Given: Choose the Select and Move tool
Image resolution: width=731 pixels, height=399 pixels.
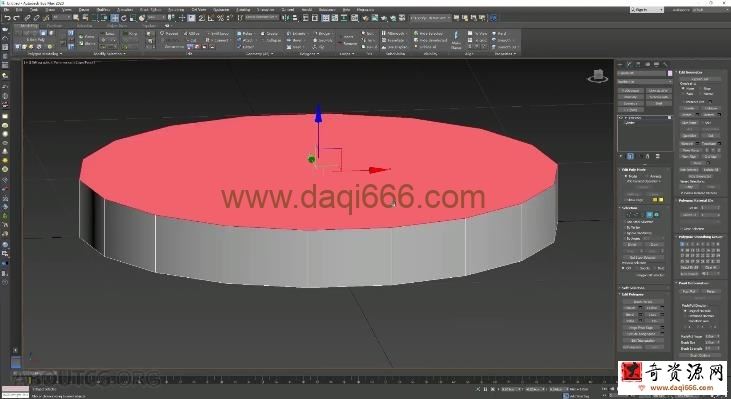Looking at the screenshot, I should coord(114,18).
